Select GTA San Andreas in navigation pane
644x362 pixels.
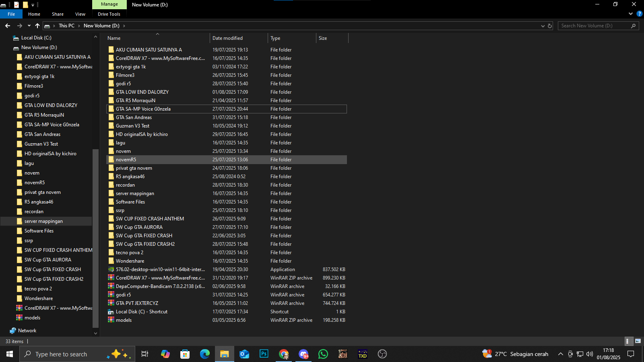click(42, 134)
